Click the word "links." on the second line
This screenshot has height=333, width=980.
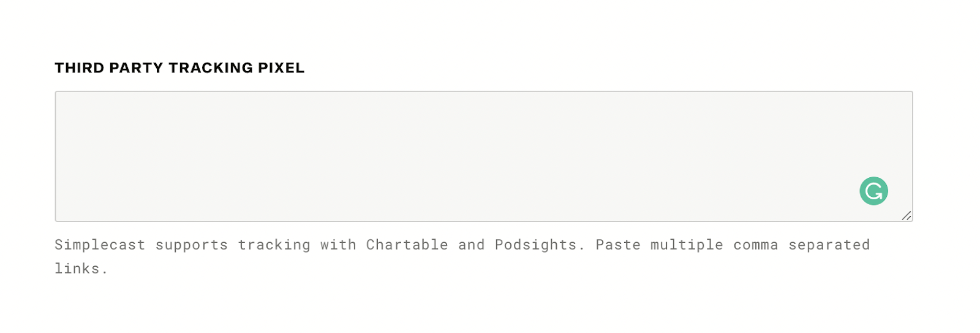(x=81, y=269)
